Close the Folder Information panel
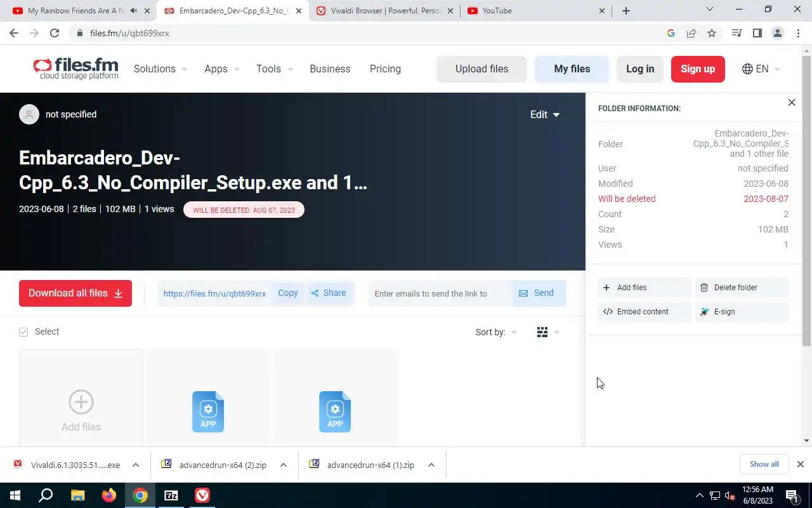The height and width of the screenshot is (508, 812). point(792,102)
